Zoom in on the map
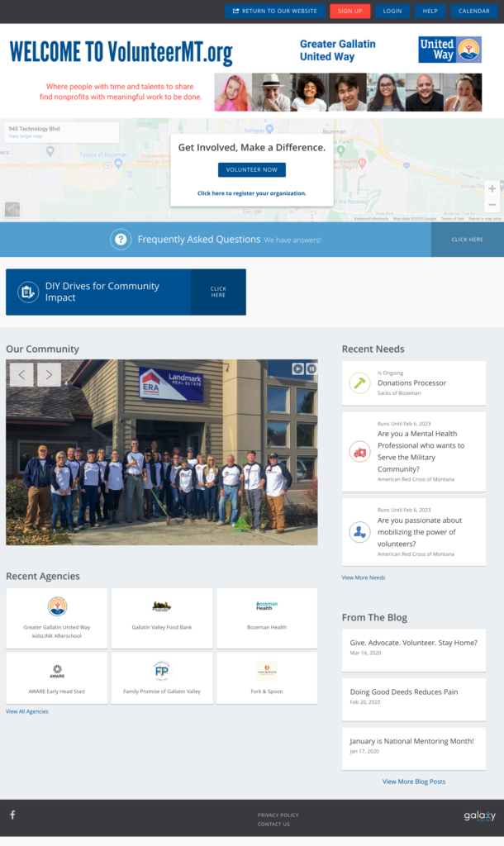Image resolution: width=504 pixels, height=846 pixels. [x=492, y=189]
